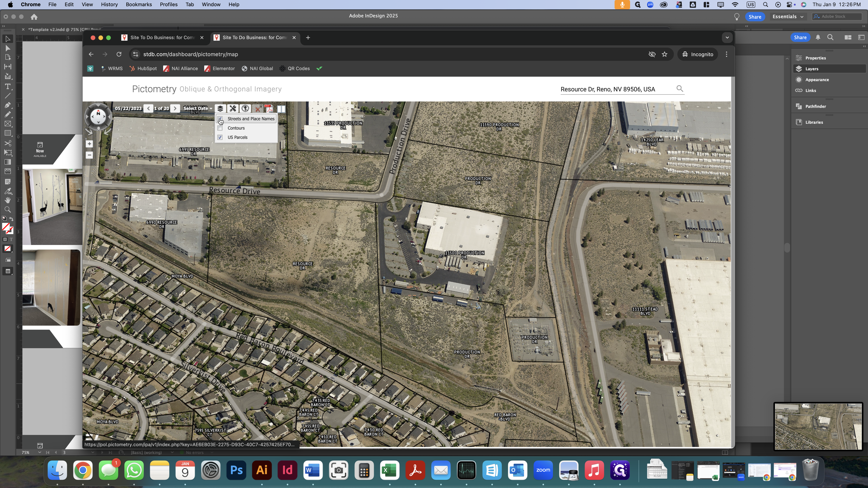Select the InDesign Scissors tool
This screenshot has height=488, width=868.
point(8,143)
